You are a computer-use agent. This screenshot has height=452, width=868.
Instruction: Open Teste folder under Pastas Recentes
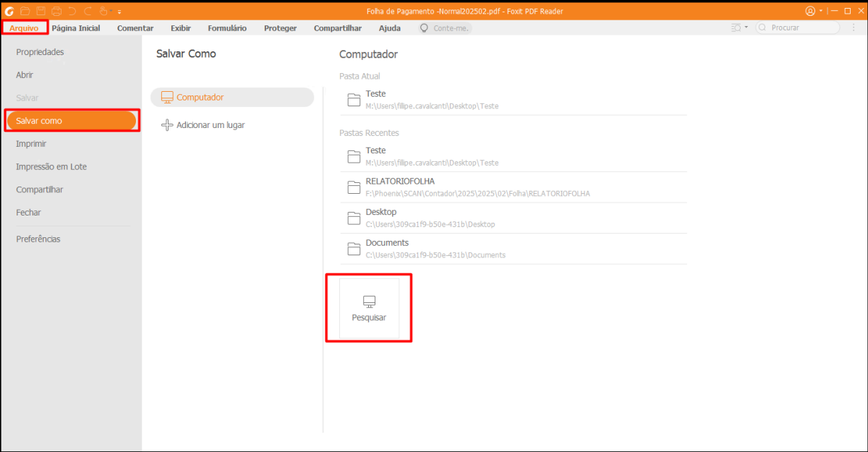[514, 156]
